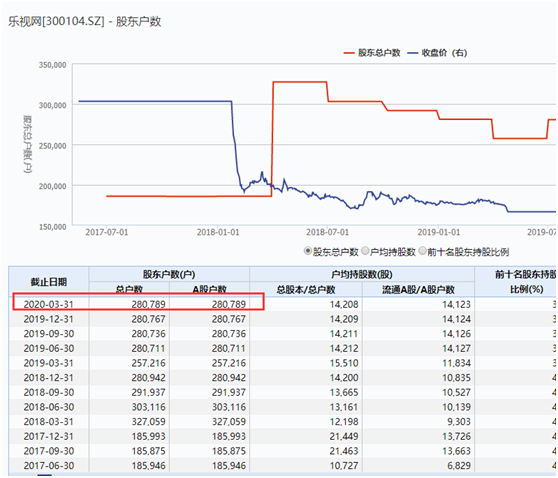Click the 2019-01-01 x-axis label
This screenshot has height=478, width=558.
pos(439,232)
